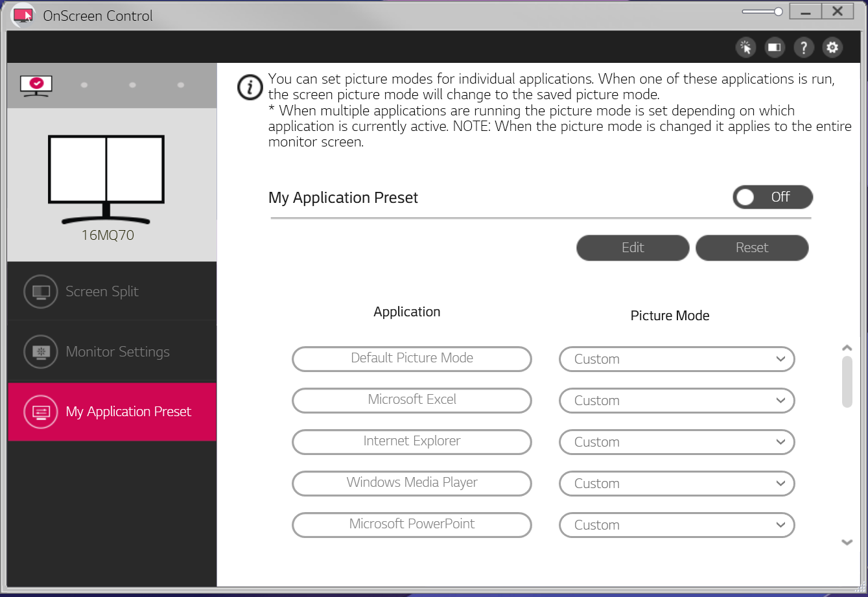Open the picture mode dropdown for Windows Media Player
The image size is (868, 597).
[x=676, y=484]
